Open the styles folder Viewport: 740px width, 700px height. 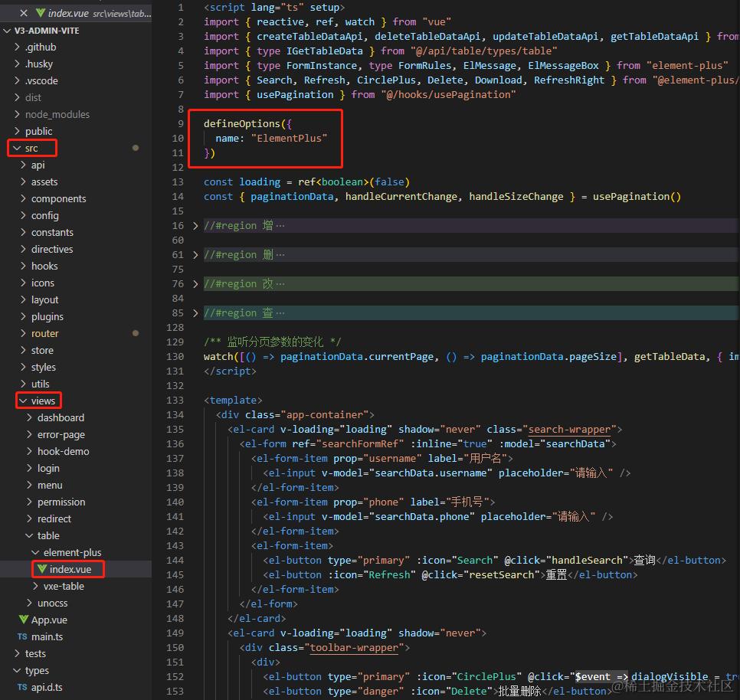point(44,368)
